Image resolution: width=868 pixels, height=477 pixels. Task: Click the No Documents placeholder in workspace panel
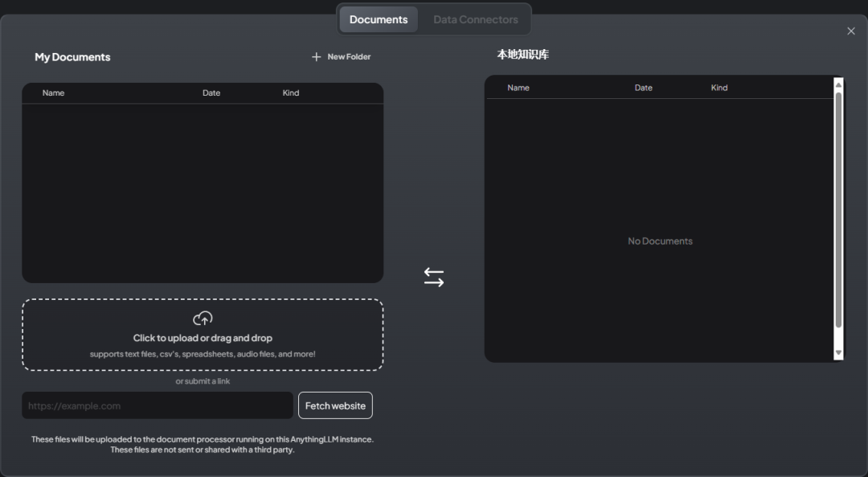[x=660, y=241]
